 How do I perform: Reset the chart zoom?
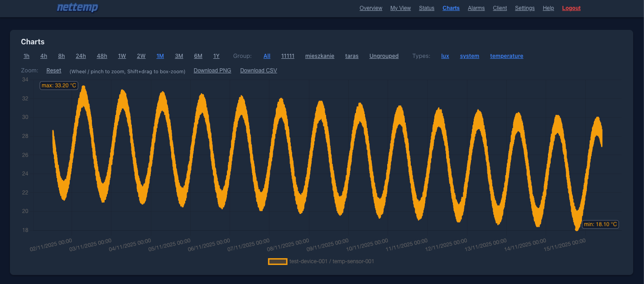(x=53, y=71)
